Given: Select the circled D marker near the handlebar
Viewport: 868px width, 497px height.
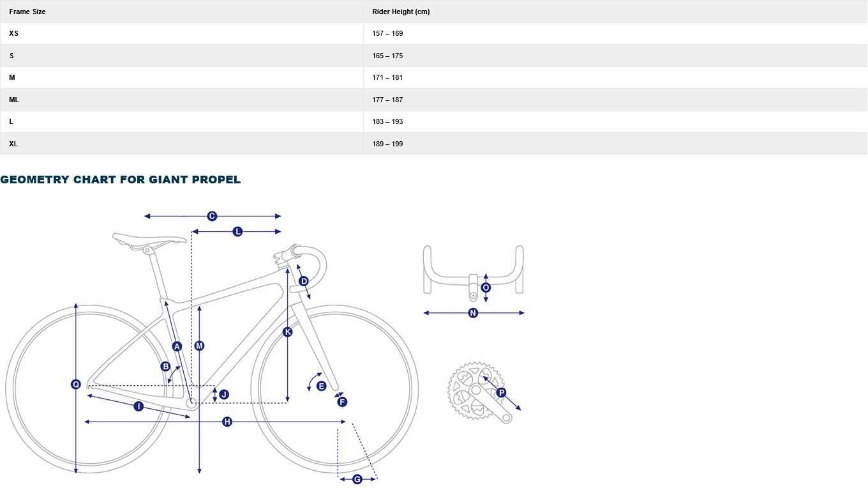Looking at the screenshot, I should (x=304, y=281).
